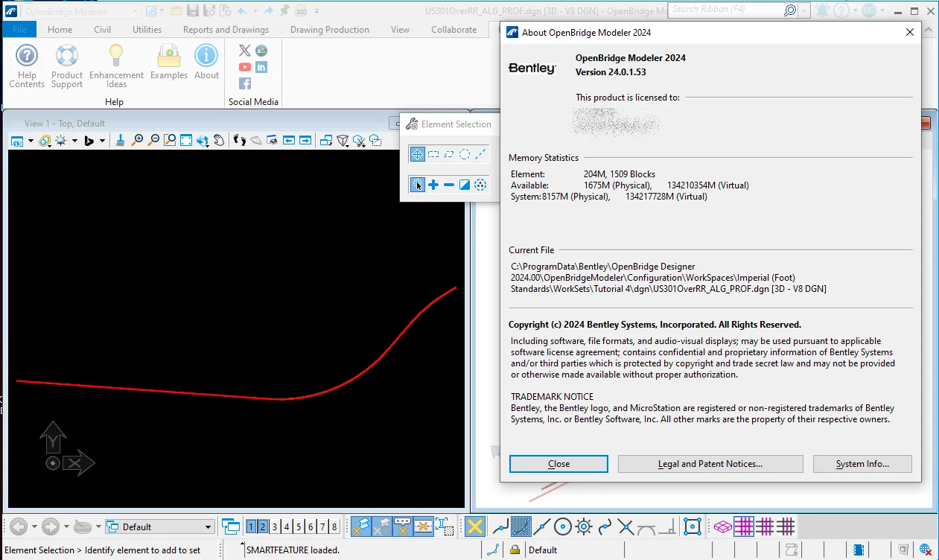Open the File backstage tab
Viewport: 939px width, 560px height.
coord(19,30)
